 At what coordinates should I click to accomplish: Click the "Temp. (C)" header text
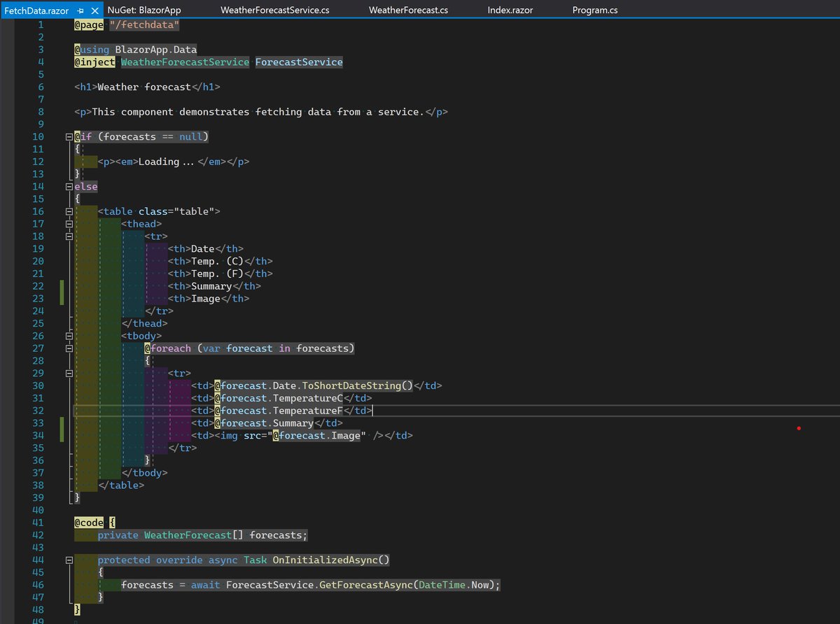216,261
